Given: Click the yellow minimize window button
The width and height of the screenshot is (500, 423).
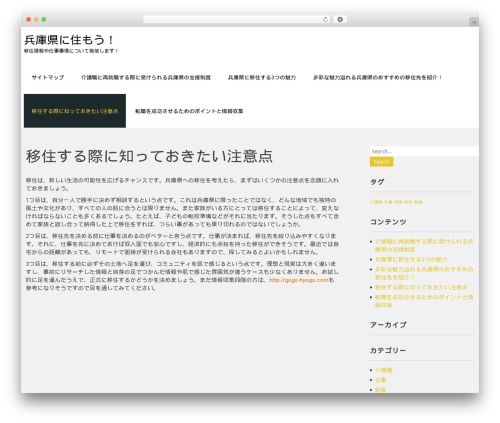Looking at the screenshot, I should coord(36,20).
